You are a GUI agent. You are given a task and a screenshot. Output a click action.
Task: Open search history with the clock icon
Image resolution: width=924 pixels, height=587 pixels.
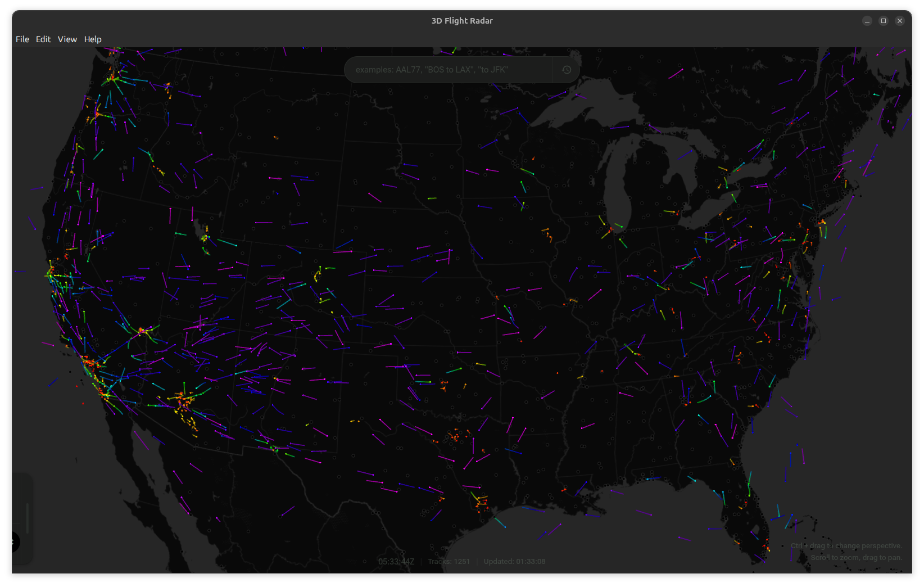(566, 69)
